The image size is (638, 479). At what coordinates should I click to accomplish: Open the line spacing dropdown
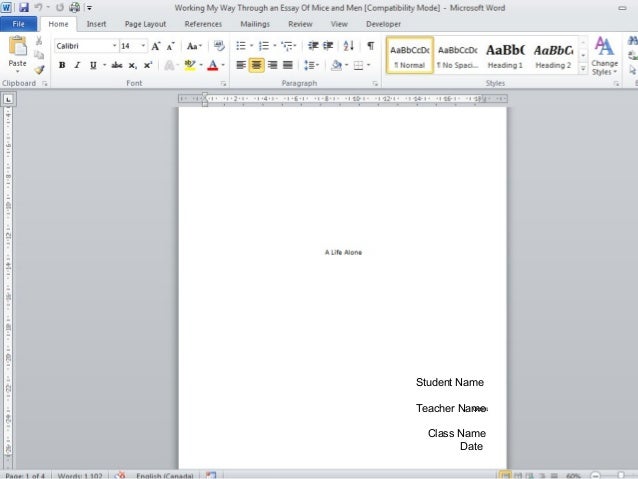tap(312, 65)
